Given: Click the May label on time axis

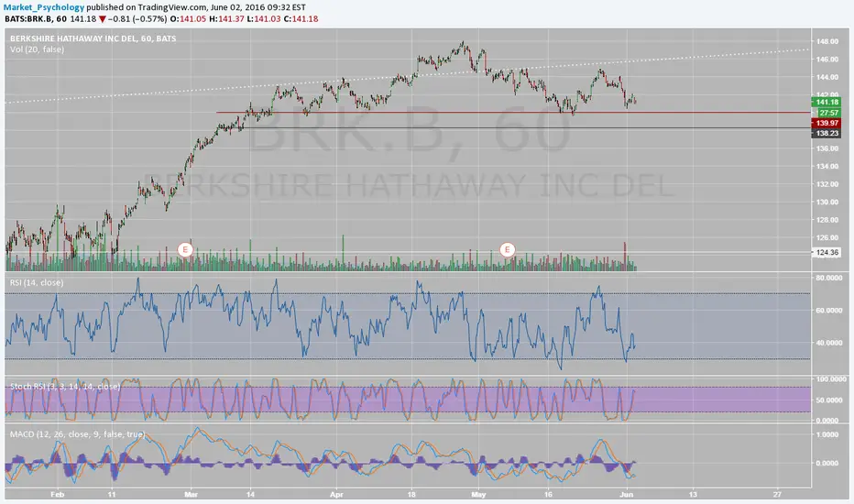Looking at the screenshot, I should click(478, 495).
